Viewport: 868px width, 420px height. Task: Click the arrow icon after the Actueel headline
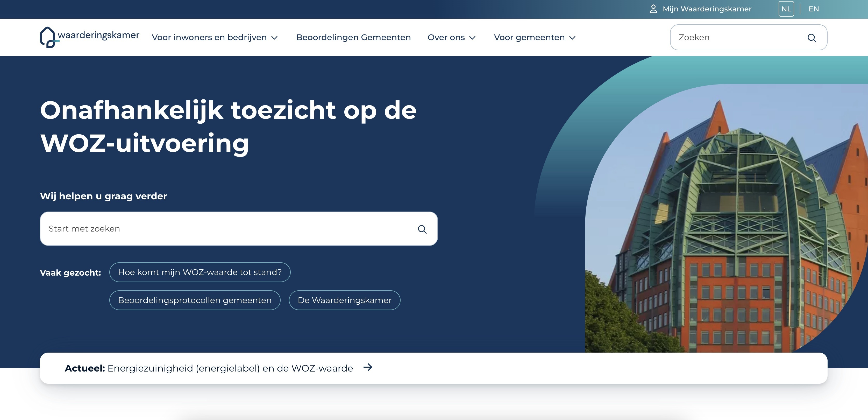(x=368, y=367)
